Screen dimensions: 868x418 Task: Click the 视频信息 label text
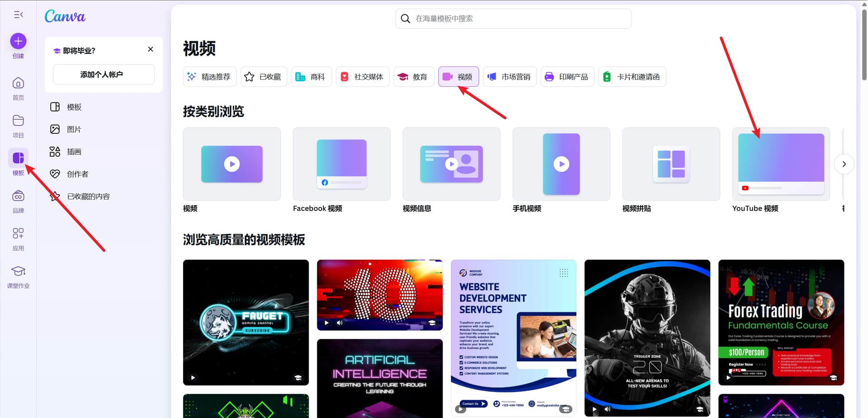417,208
